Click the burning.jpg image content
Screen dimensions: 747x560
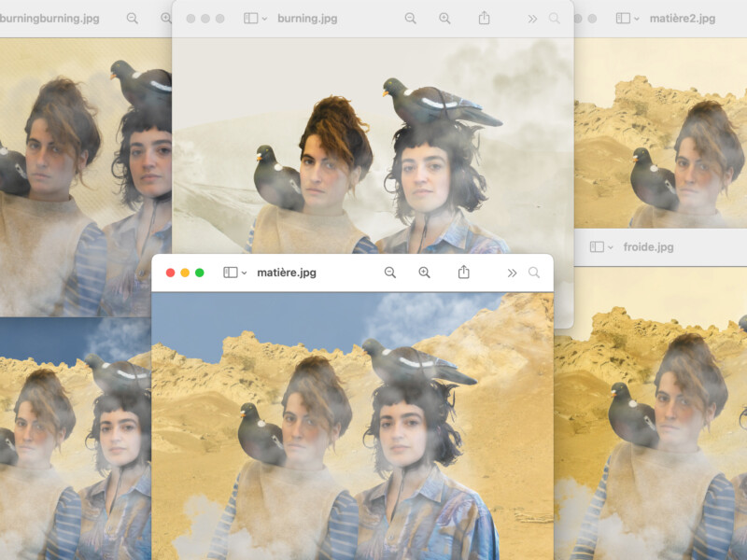[373, 146]
